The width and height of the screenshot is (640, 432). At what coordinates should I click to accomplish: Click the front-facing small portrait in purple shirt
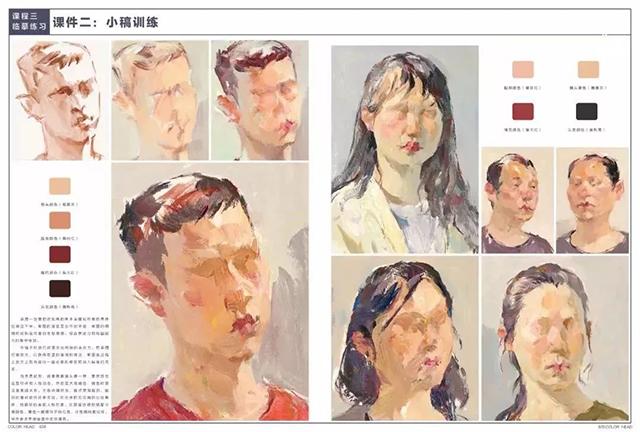[x=592, y=200]
